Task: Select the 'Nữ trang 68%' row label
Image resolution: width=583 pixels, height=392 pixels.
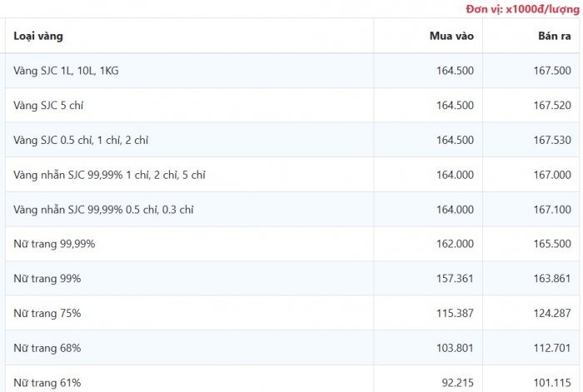Action: (47, 348)
